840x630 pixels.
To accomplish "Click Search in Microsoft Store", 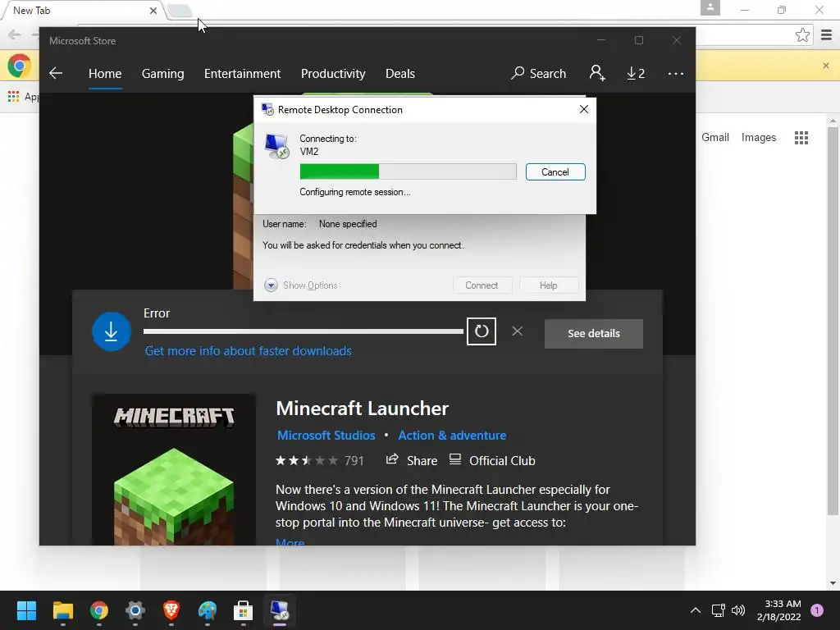I will click(538, 73).
